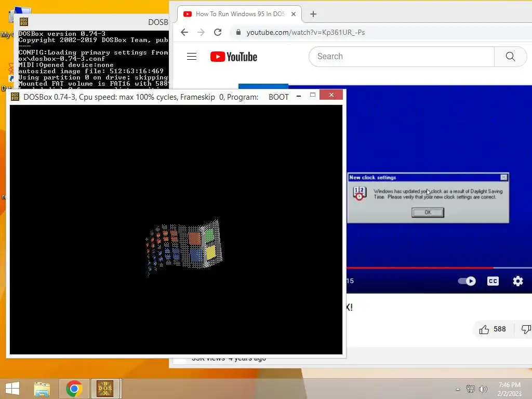Open a new Chrome tab
532x399 pixels.
click(x=313, y=14)
